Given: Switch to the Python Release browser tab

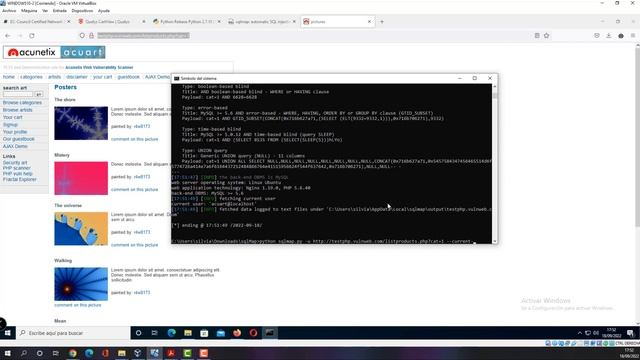Looking at the screenshot, I should coord(187,22).
